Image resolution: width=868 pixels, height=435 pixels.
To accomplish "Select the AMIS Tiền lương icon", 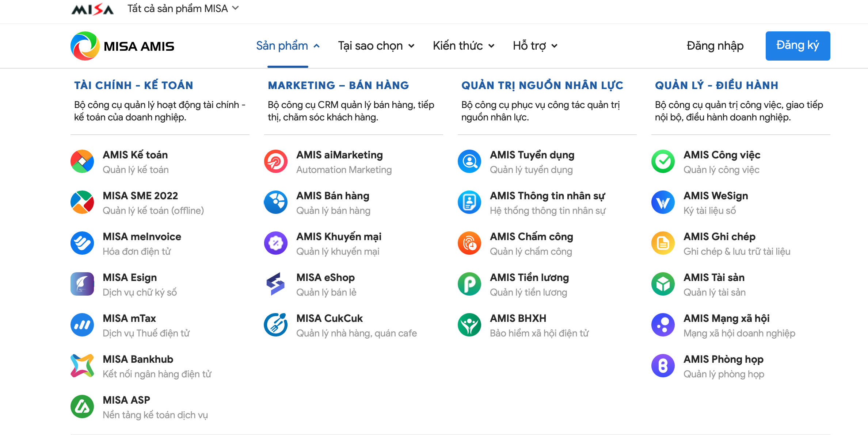I will coord(469,284).
